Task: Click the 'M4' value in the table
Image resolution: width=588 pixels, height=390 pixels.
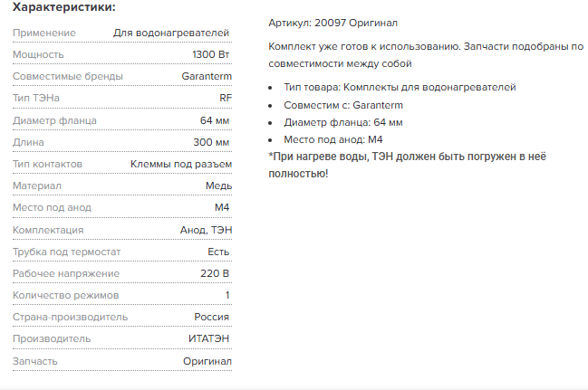Action: point(222,207)
